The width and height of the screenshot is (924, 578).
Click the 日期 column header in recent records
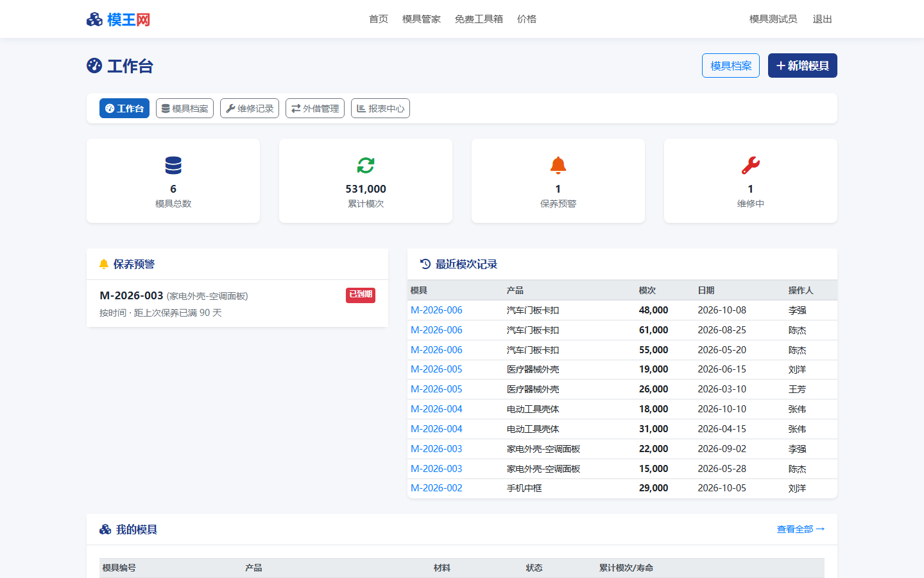point(706,290)
